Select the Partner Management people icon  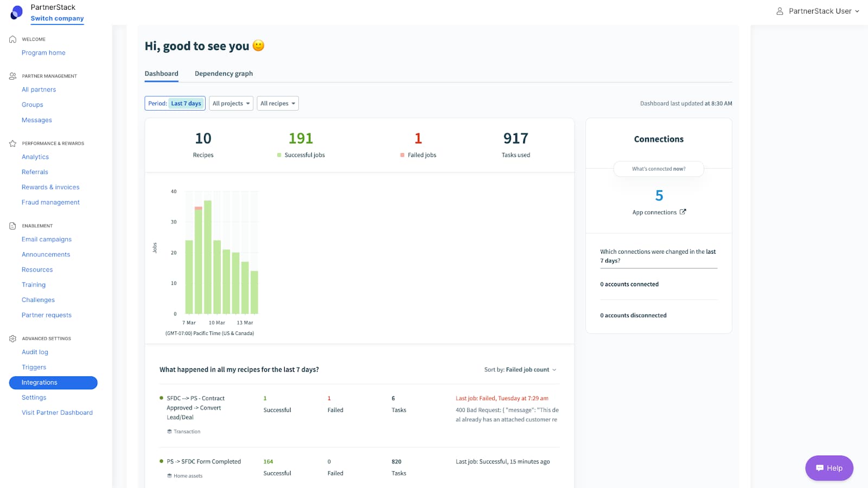(12, 76)
